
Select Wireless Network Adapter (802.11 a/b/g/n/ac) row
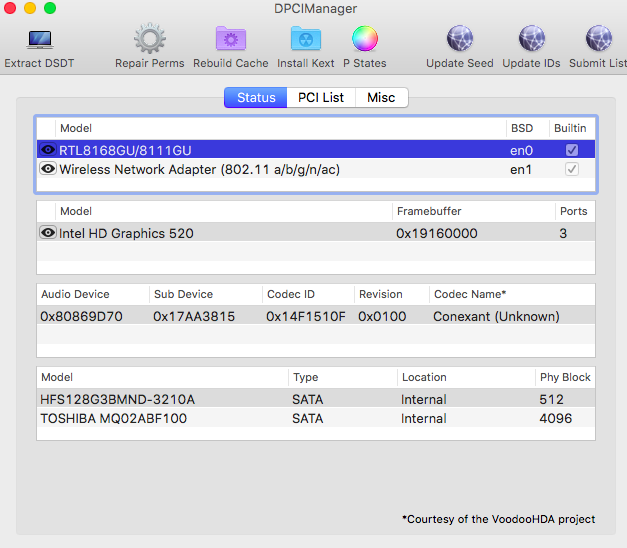pos(316,169)
